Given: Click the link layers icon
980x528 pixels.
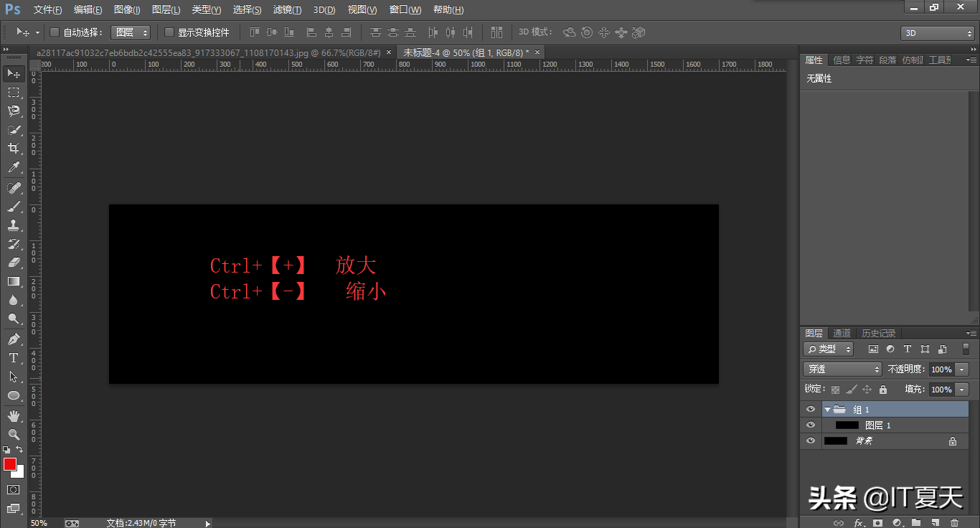Looking at the screenshot, I should tap(839, 523).
